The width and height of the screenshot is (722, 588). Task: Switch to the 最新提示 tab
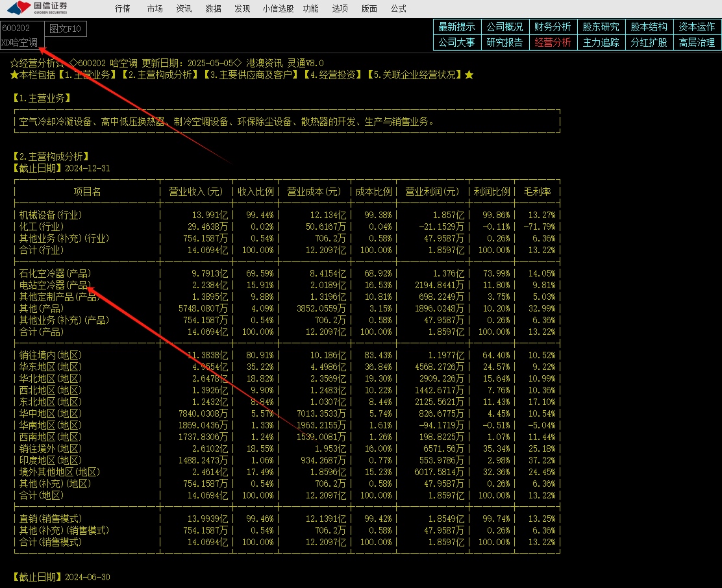pos(457,27)
